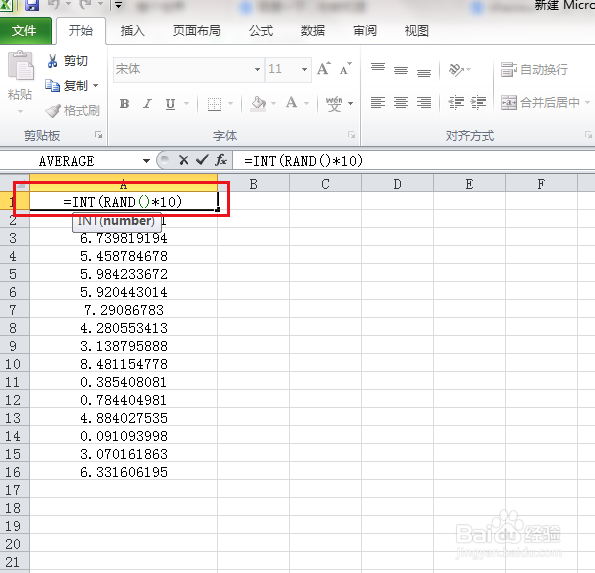Screen dimensions: 595x573
Task: Open the 文件 File tab
Action: point(25,31)
